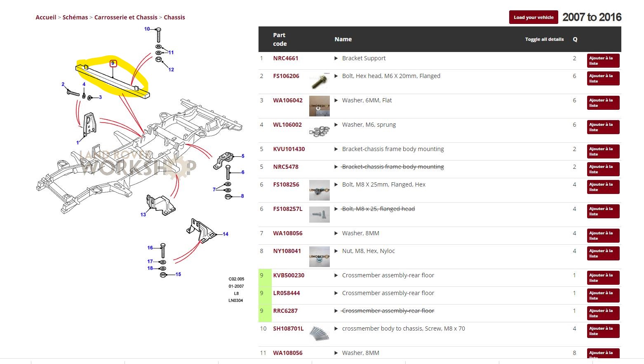Open SH108701L screw thumbnail image
The image size is (644, 364).
coord(319,333)
